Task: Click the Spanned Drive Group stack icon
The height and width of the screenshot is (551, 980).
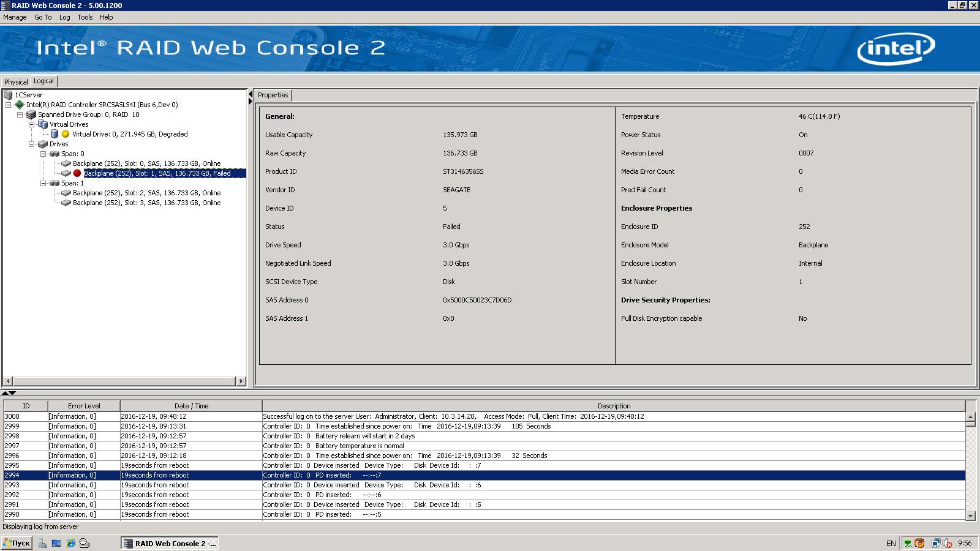Action: click(x=31, y=114)
